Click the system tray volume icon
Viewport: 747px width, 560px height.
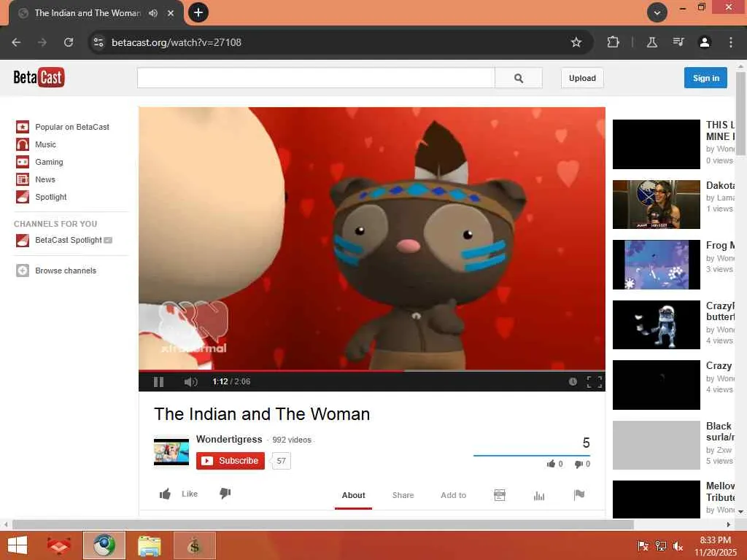pyautogui.click(x=678, y=545)
